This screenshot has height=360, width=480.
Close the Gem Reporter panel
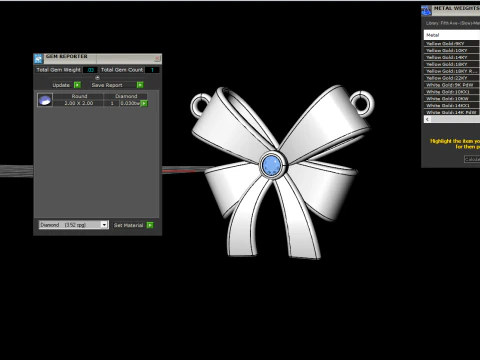(157, 58)
